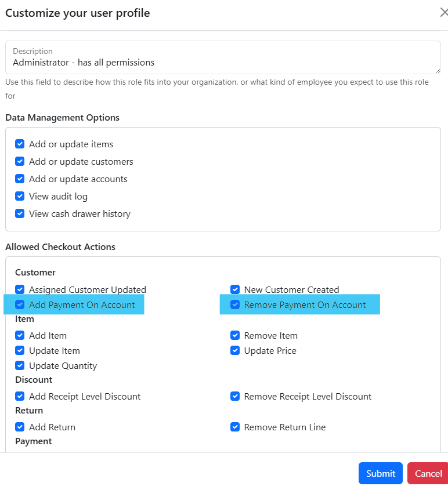Viewport: 448px width, 486px height.
Task: Uncheck the 'Update Quantity' option
Action: coord(19,365)
